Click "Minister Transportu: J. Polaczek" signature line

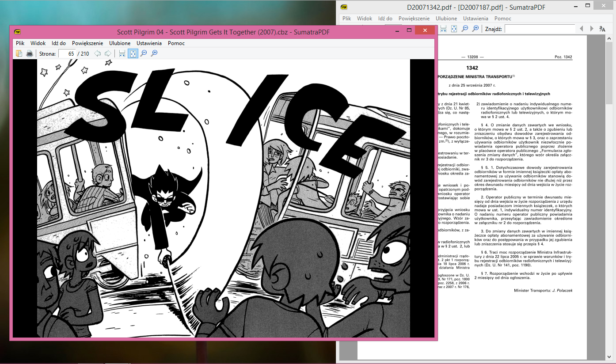(543, 290)
